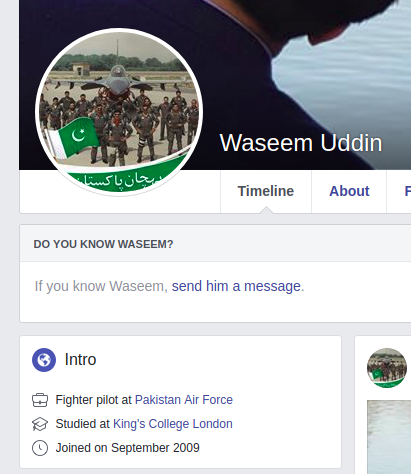411x474 pixels.
Task: Click the Waseem Uddin profile name
Action: (x=301, y=143)
